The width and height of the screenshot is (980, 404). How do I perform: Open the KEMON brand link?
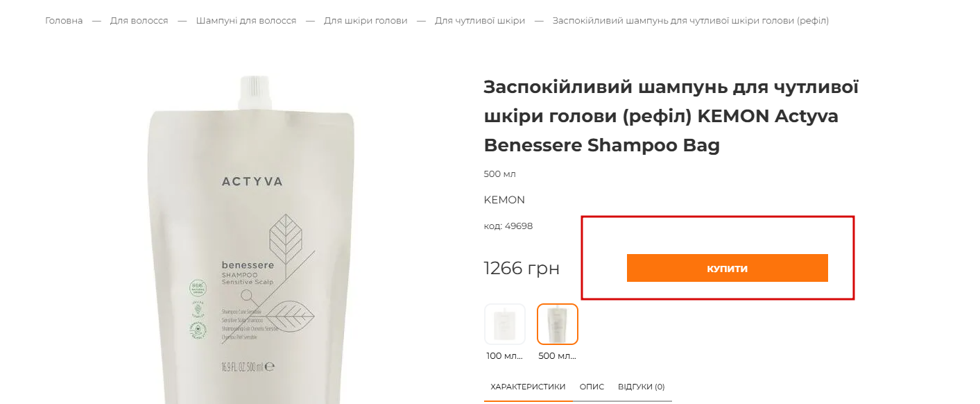coord(504,200)
